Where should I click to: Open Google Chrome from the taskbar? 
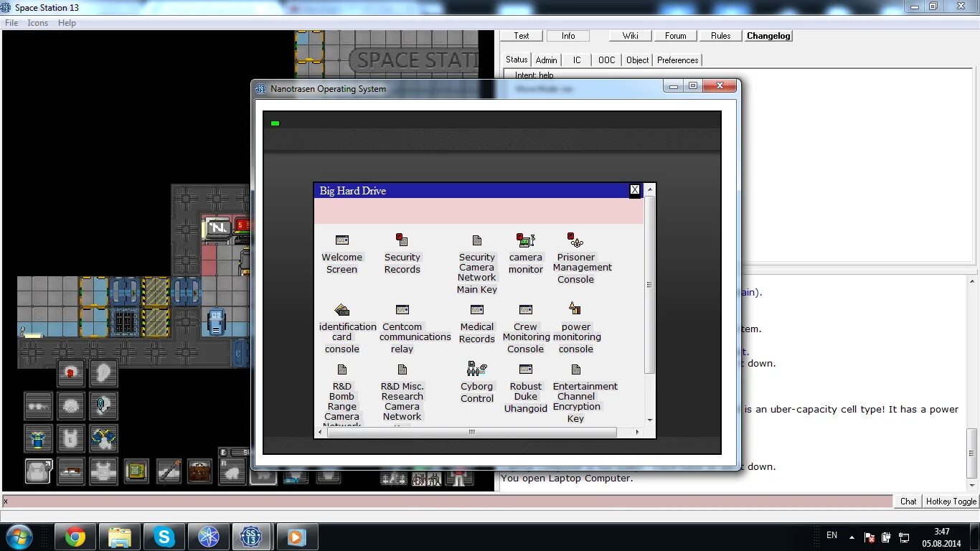tap(75, 537)
